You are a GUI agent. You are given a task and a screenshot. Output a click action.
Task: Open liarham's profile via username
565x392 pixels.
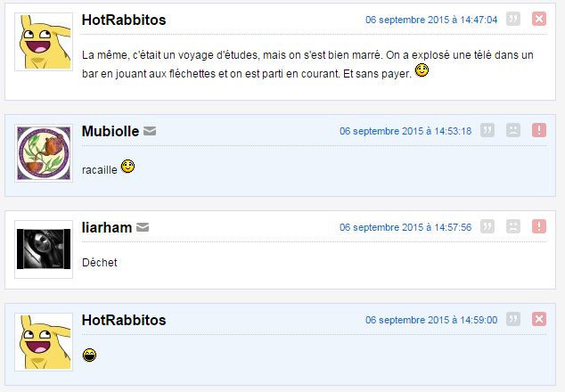(107, 227)
